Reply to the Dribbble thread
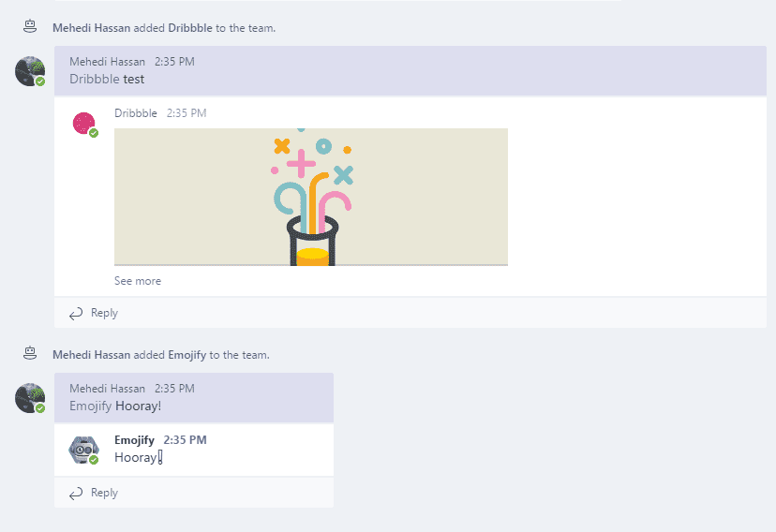Viewport: 776px width, 532px height. click(x=104, y=313)
